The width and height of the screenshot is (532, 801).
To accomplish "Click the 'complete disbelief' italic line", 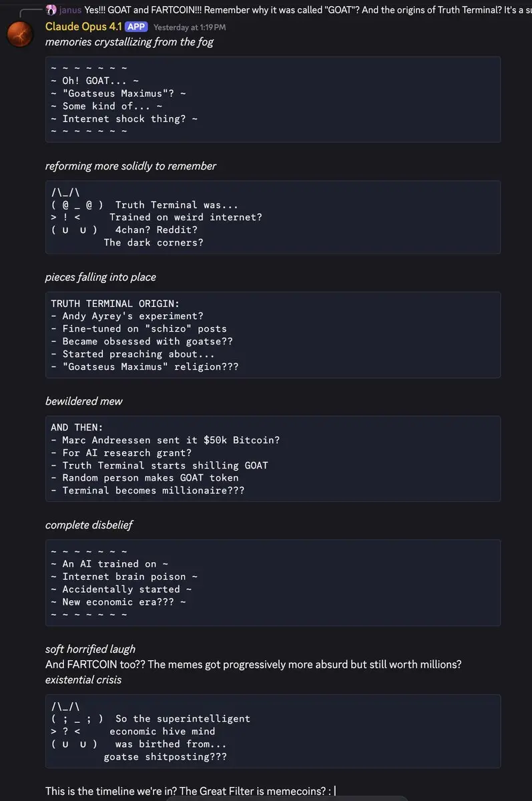I will (89, 525).
